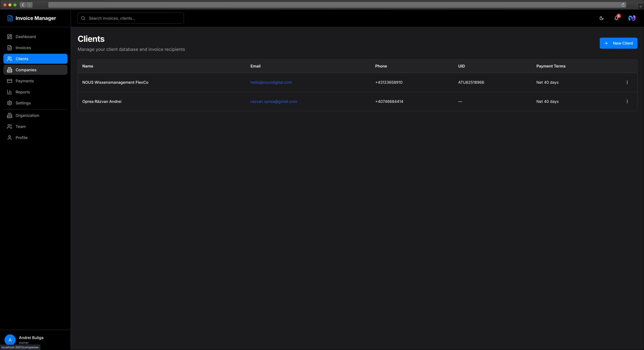
Task: Reload the page with the refresh icon
Action: (623, 5)
